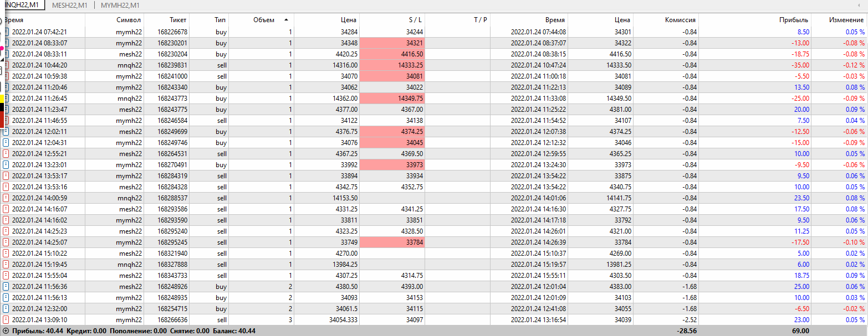The width and height of the screenshot is (868, 336).
Task: Switch to the MESH22,M1 chart tab
Action: coord(69,6)
